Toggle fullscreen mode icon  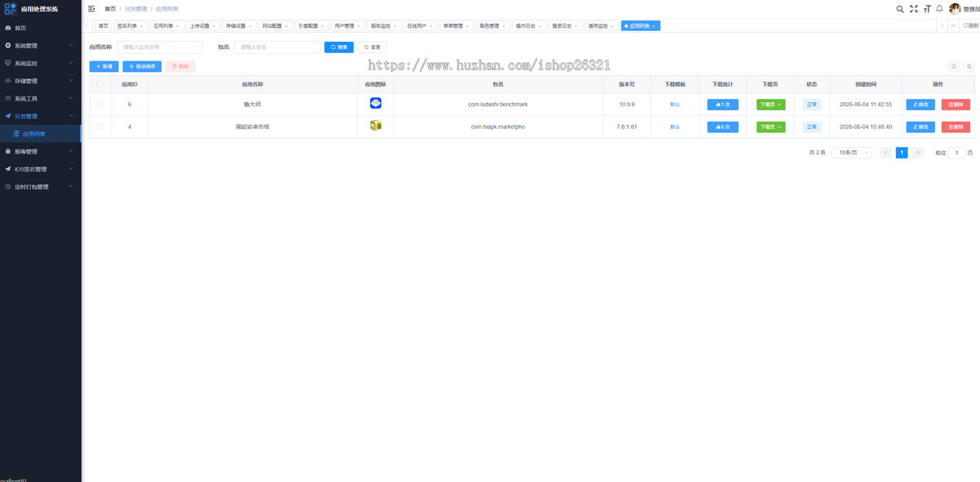point(914,9)
